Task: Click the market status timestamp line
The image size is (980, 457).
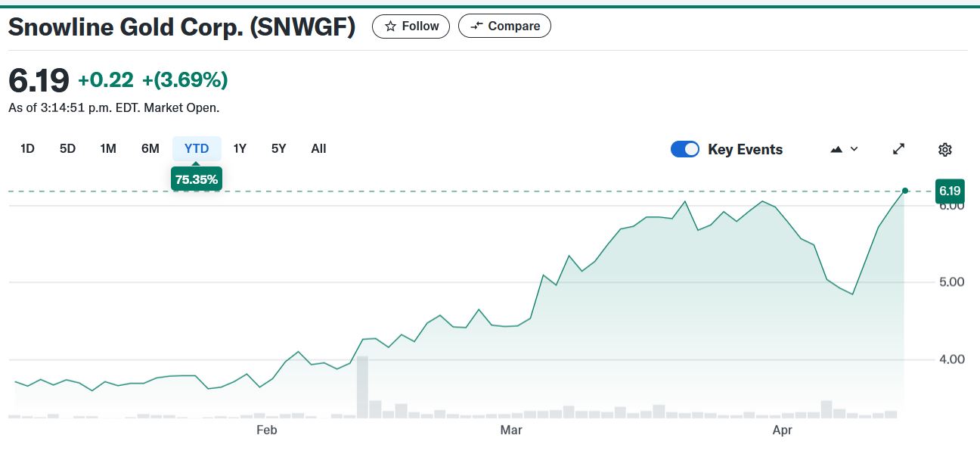Action: [114, 107]
